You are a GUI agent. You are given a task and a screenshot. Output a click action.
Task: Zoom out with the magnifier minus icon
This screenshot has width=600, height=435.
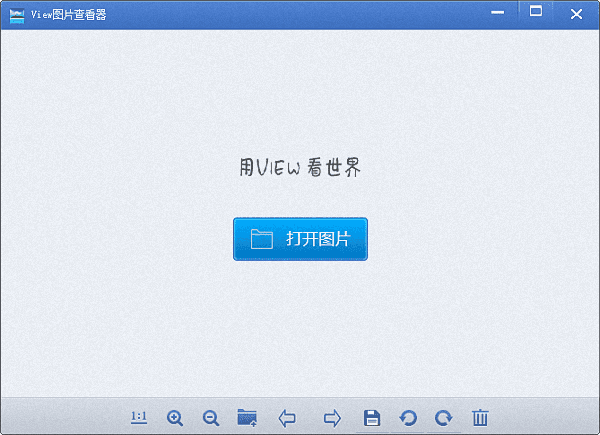click(211, 418)
